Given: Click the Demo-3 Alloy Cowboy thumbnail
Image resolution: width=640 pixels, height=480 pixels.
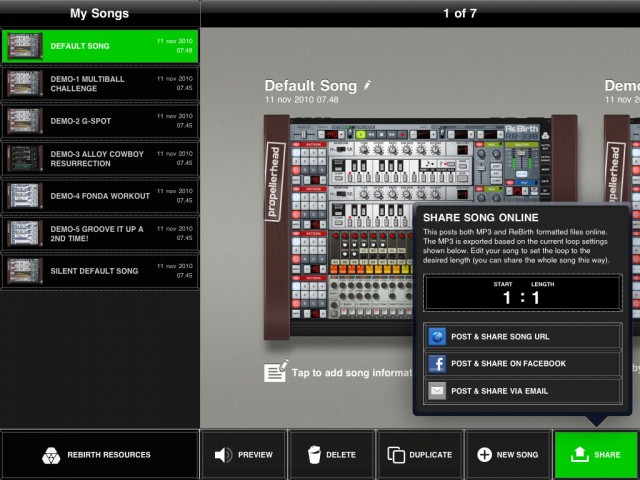Looking at the screenshot, I should pyautogui.click(x=25, y=158).
